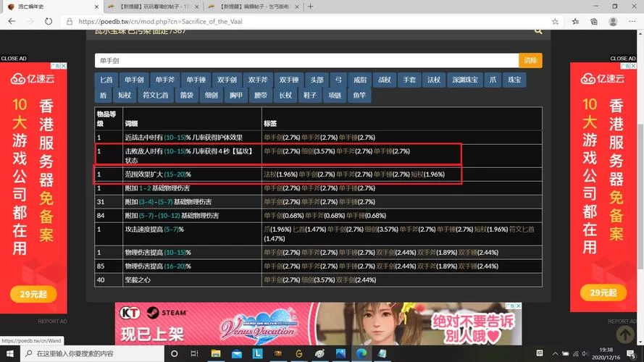Click the Windows taskbar search box

click(x=87, y=353)
